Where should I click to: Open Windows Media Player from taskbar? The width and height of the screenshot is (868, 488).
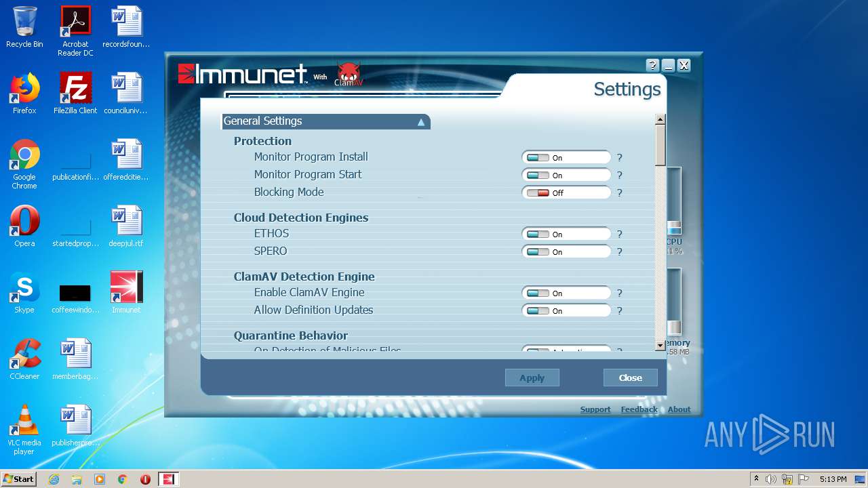point(100,479)
